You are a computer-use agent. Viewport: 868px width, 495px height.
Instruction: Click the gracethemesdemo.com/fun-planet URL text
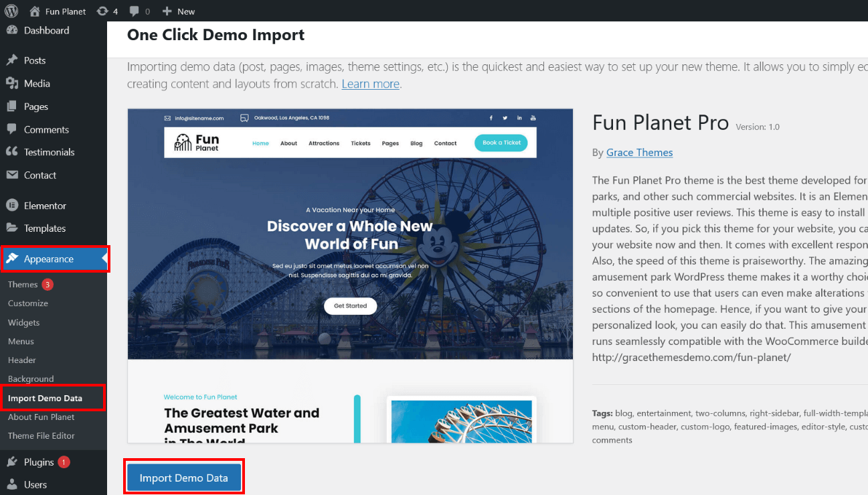(x=691, y=357)
